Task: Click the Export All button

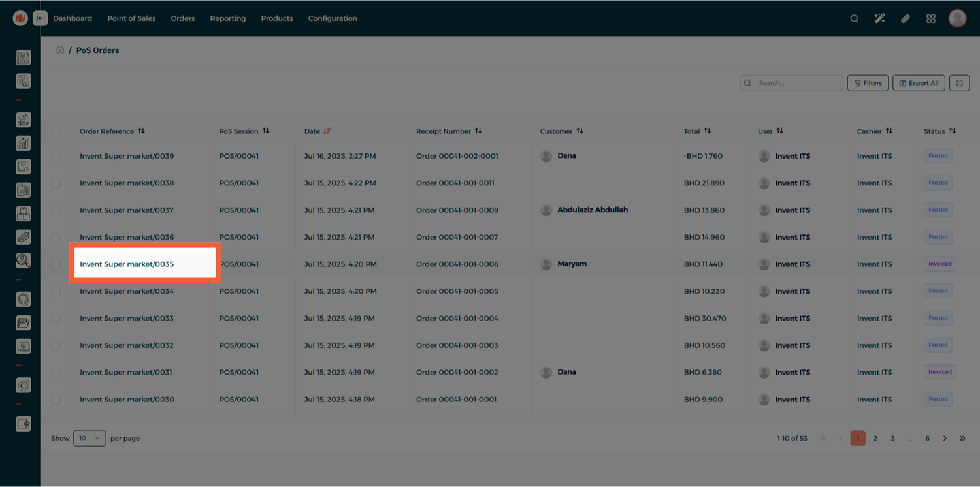Action: (x=918, y=83)
